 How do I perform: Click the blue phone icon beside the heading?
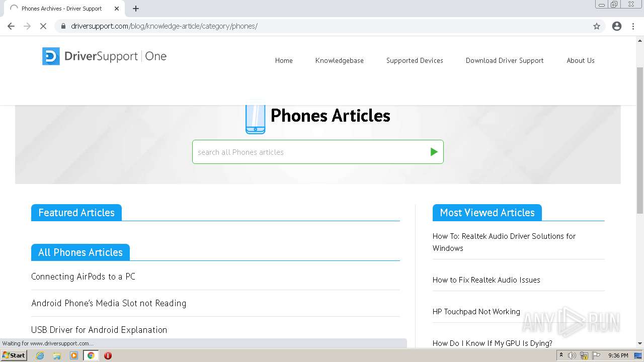tap(256, 119)
